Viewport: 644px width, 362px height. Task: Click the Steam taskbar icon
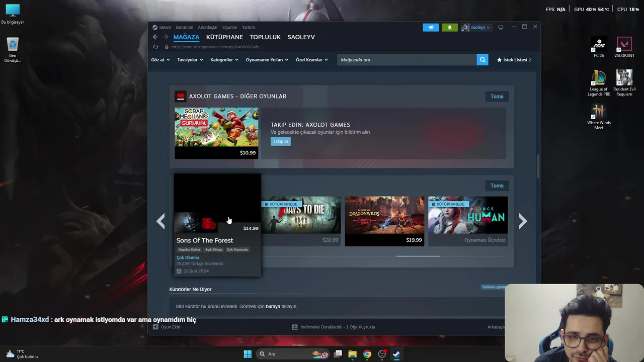coord(396,354)
